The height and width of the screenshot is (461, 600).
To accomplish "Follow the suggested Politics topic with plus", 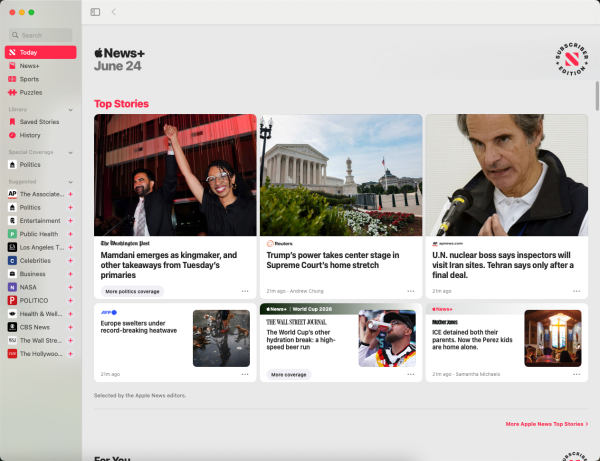I will 70,208.
